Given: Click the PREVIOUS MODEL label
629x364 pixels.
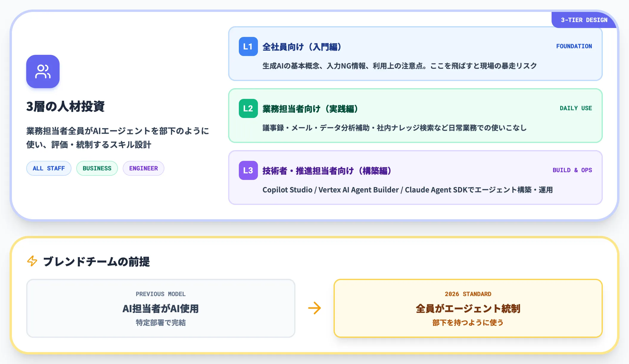Looking at the screenshot, I should [161, 294].
